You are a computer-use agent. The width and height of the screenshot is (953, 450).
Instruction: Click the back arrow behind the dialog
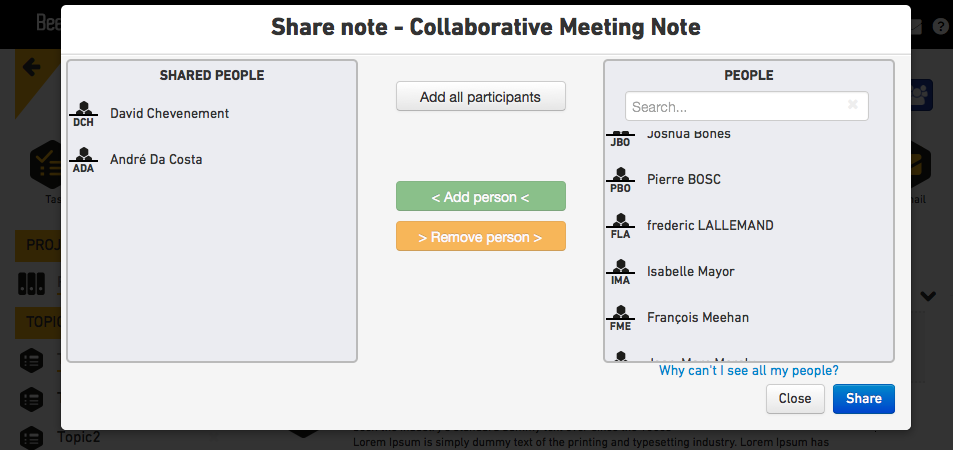(x=32, y=66)
